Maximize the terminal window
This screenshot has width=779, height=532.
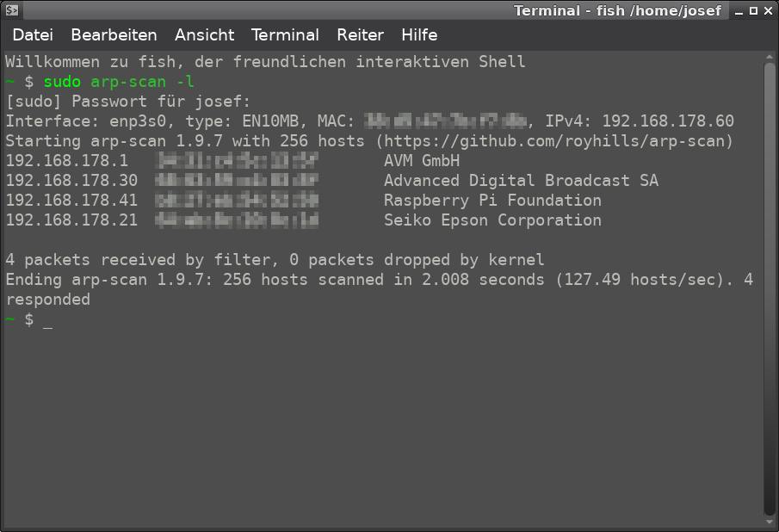click(x=753, y=11)
